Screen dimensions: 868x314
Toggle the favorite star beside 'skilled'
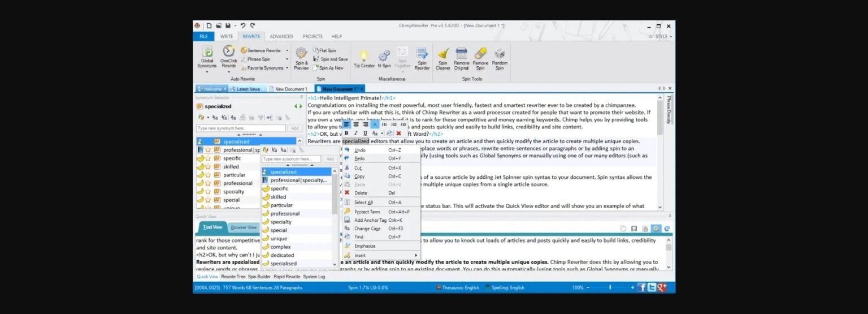tap(208, 167)
